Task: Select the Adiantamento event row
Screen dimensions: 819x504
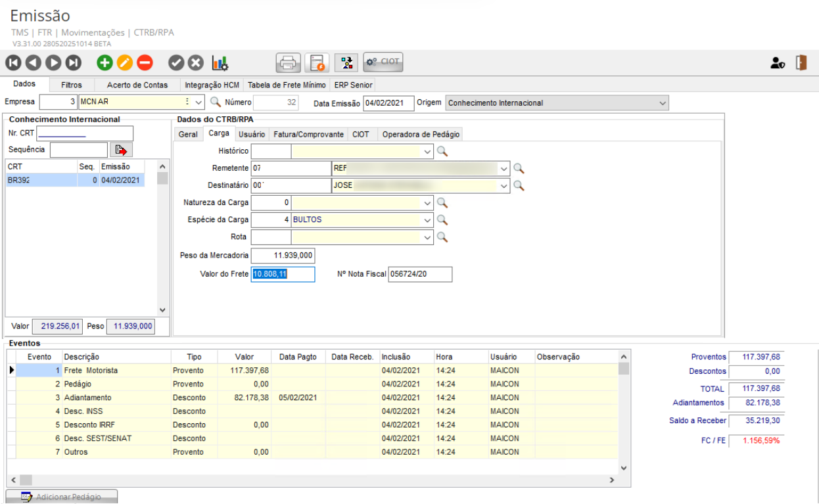Action: (87, 398)
